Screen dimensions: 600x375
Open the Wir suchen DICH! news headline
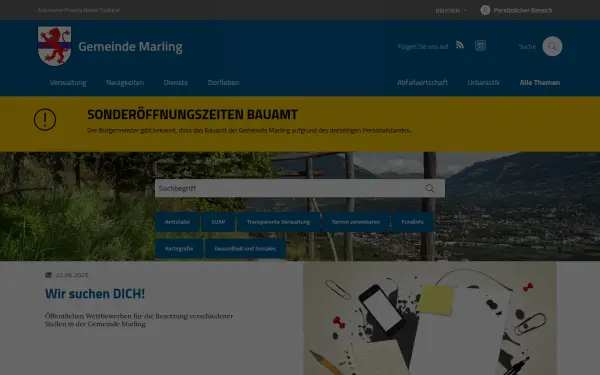95,293
